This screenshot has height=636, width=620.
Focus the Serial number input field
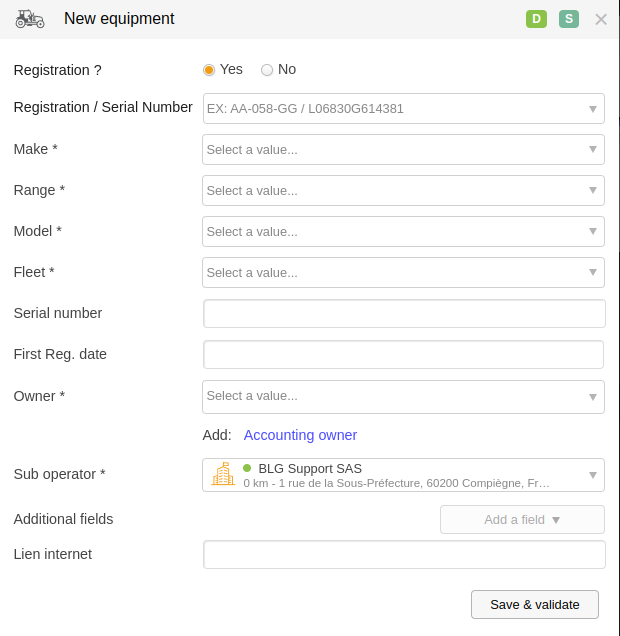(x=404, y=314)
